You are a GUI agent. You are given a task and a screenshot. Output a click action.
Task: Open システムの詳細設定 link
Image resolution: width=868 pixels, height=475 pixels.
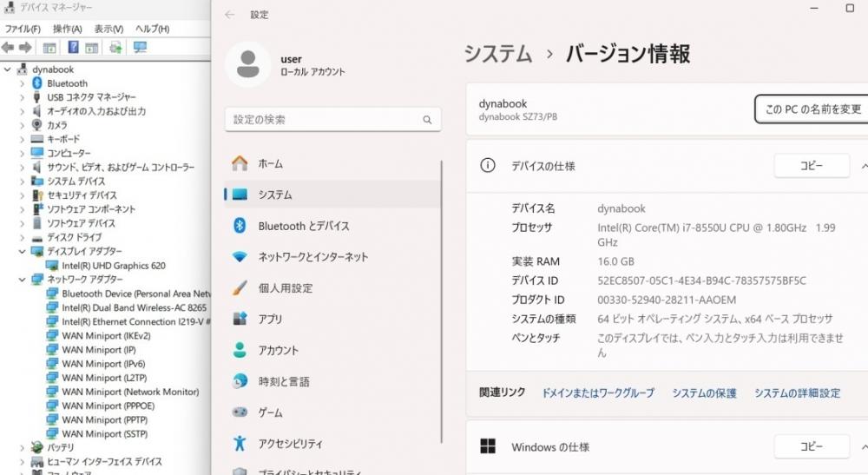click(x=797, y=393)
